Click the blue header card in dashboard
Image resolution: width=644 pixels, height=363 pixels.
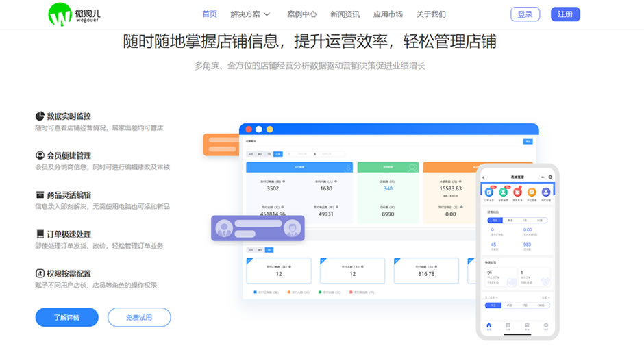click(x=299, y=167)
